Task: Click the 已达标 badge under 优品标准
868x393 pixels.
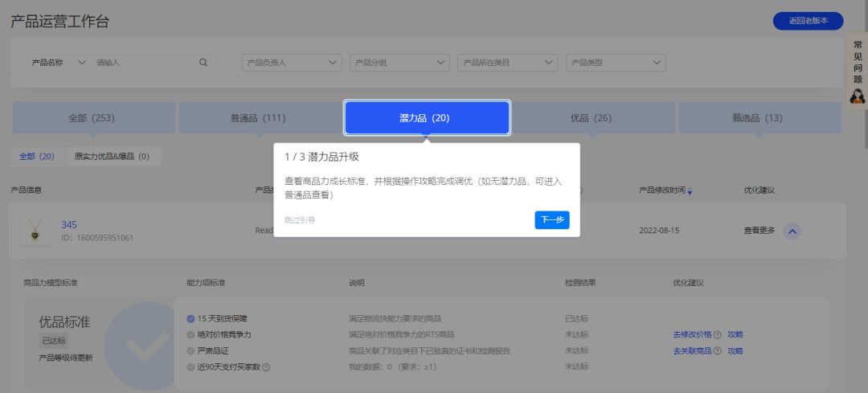Action: pos(54,341)
